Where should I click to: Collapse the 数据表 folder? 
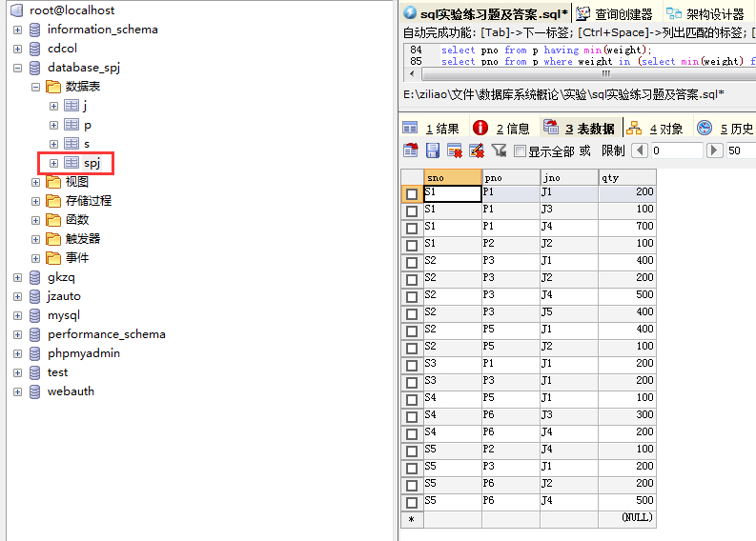click(35, 88)
